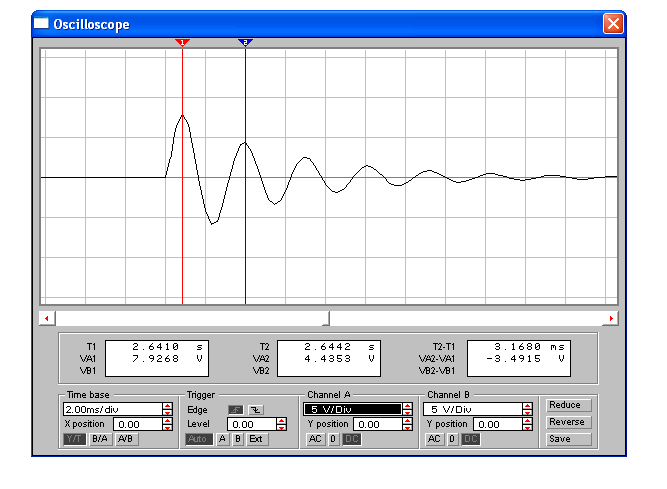Select the falling edge trigger icon
The width and height of the screenshot is (667, 489).
pyautogui.click(x=256, y=410)
